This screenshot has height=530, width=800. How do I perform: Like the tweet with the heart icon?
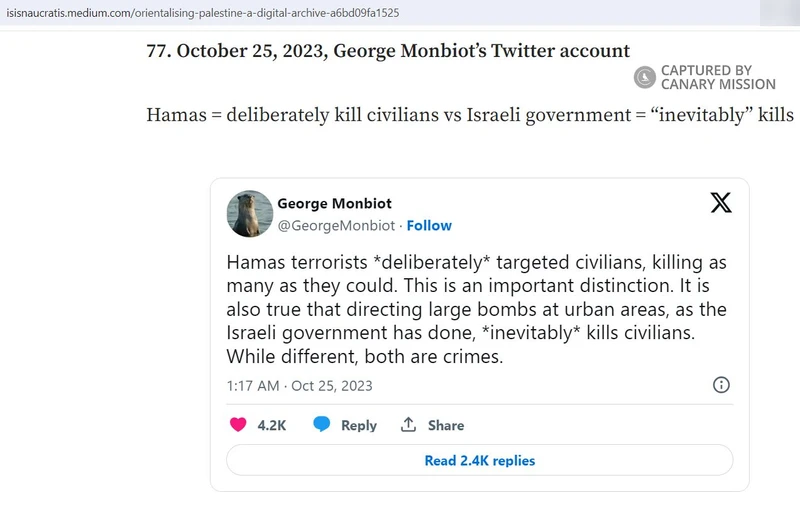tap(238, 424)
